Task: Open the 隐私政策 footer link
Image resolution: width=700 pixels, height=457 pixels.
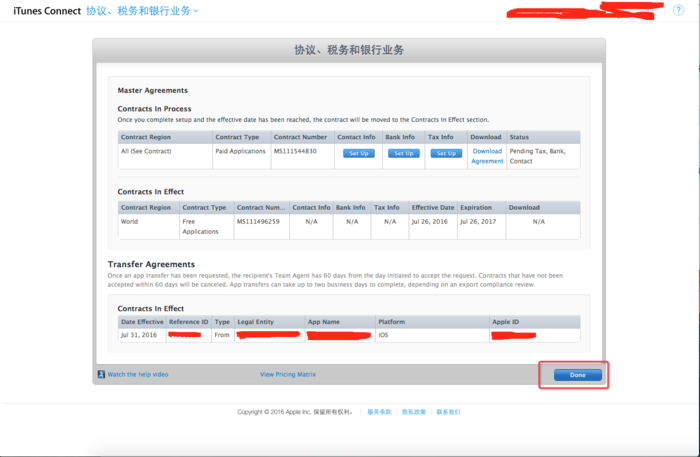Action: (x=414, y=411)
